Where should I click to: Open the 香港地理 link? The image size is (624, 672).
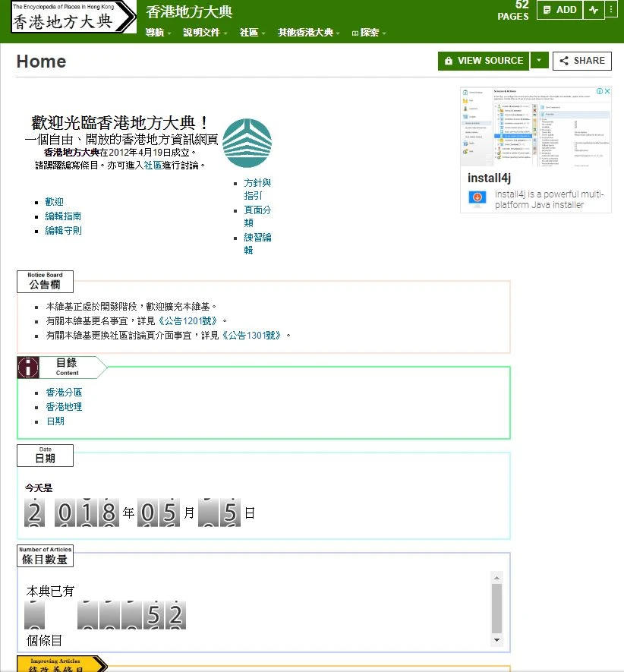(x=64, y=407)
